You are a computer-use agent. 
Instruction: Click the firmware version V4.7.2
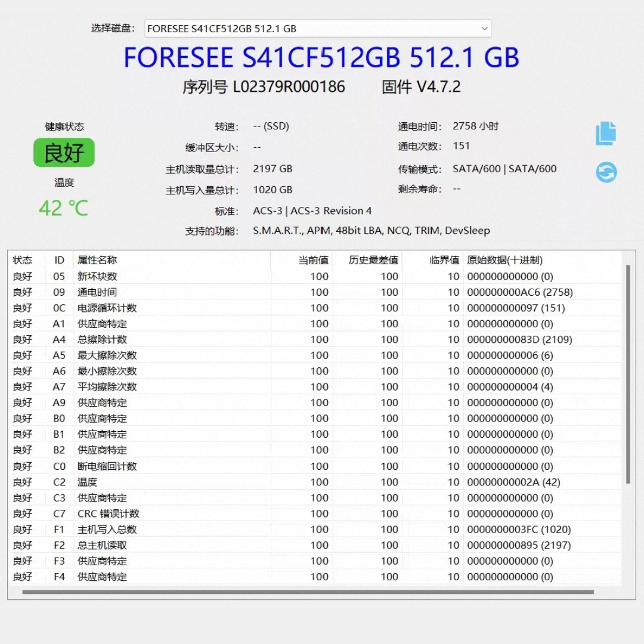point(438,86)
